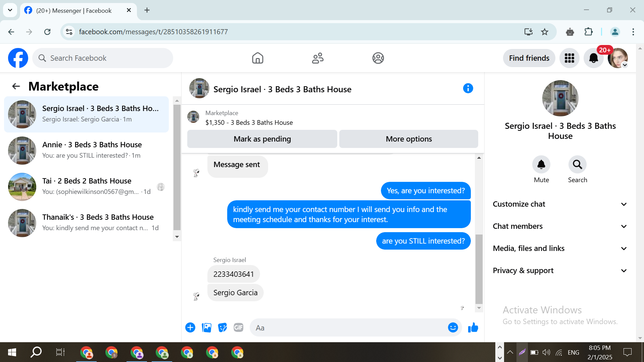Image resolution: width=644 pixels, height=362 pixels.
Task: View site information icon in address bar
Action: coord(69,32)
